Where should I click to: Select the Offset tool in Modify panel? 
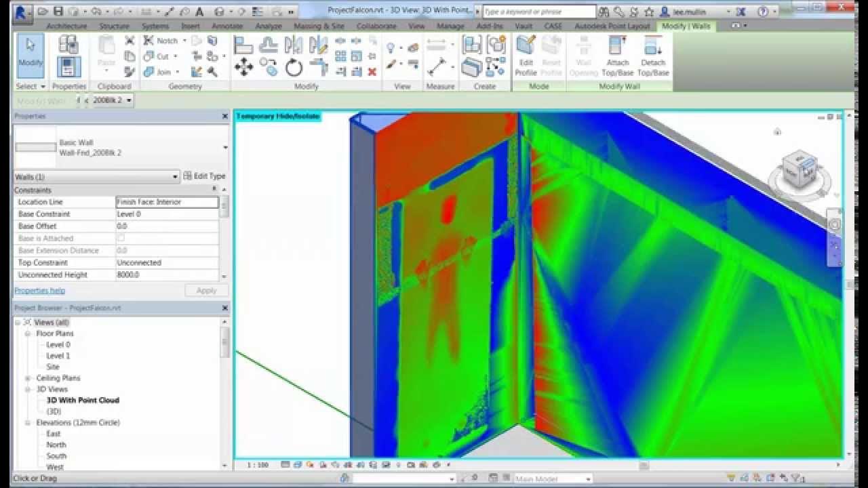[x=269, y=45]
